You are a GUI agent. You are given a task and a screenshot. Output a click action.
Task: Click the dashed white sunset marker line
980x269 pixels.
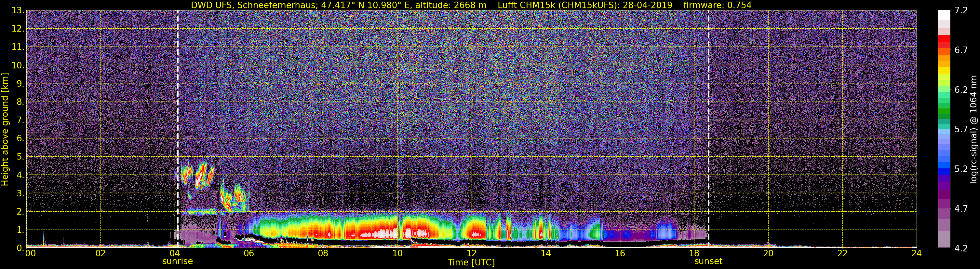708,129
